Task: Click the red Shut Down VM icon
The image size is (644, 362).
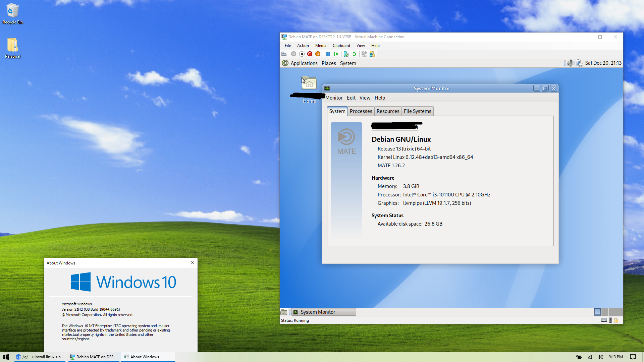Action: click(310, 54)
